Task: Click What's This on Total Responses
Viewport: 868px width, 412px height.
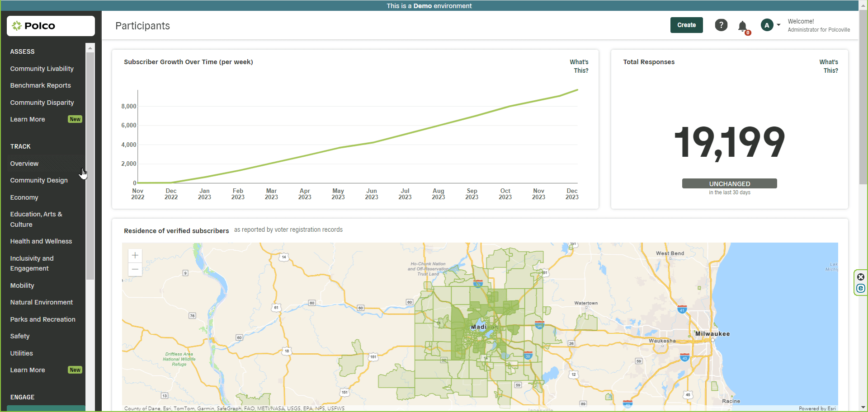Action: point(830,66)
